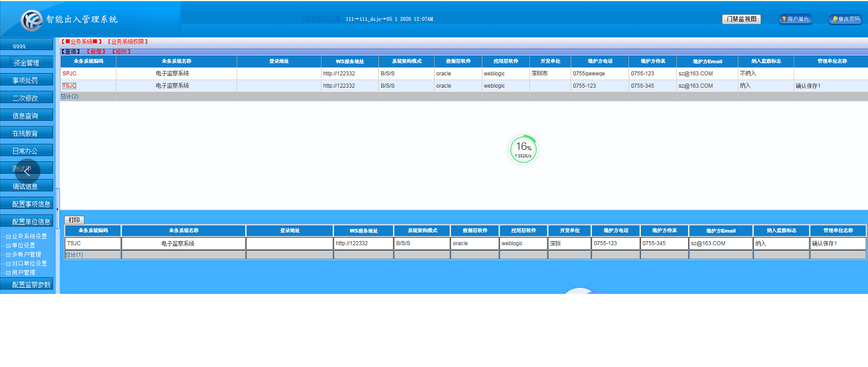Click the 修改 edit link
This screenshot has height=367, width=868.
coord(121,52)
